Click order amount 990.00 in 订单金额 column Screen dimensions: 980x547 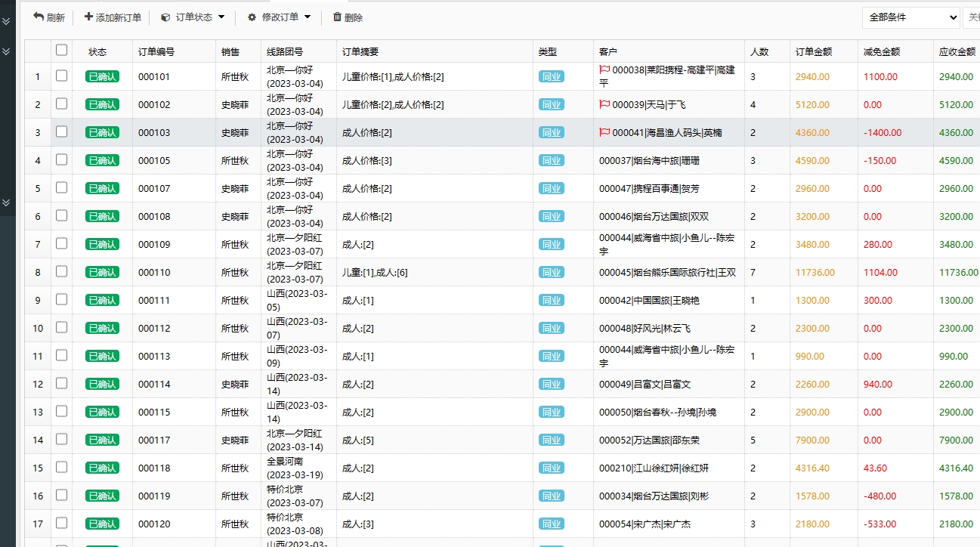(810, 356)
